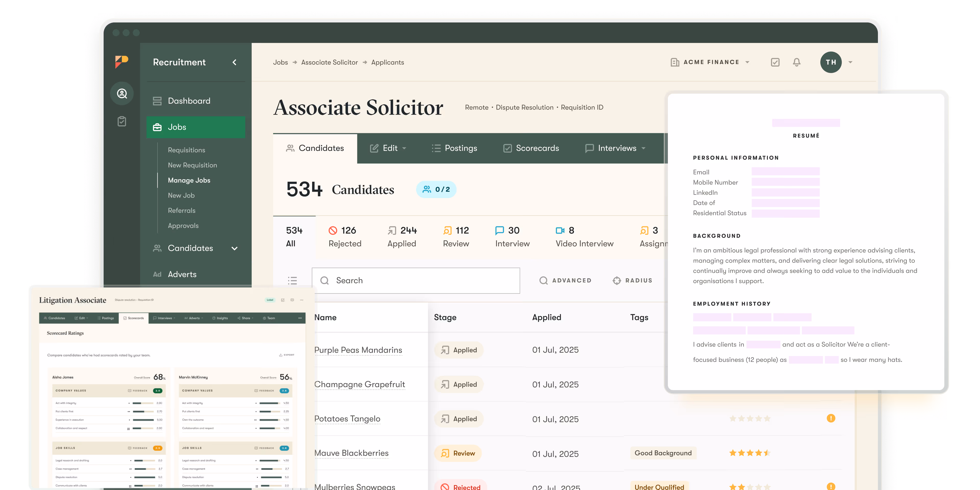
Task: Click the Applicants breadcrumb
Action: pyautogui.click(x=387, y=62)
